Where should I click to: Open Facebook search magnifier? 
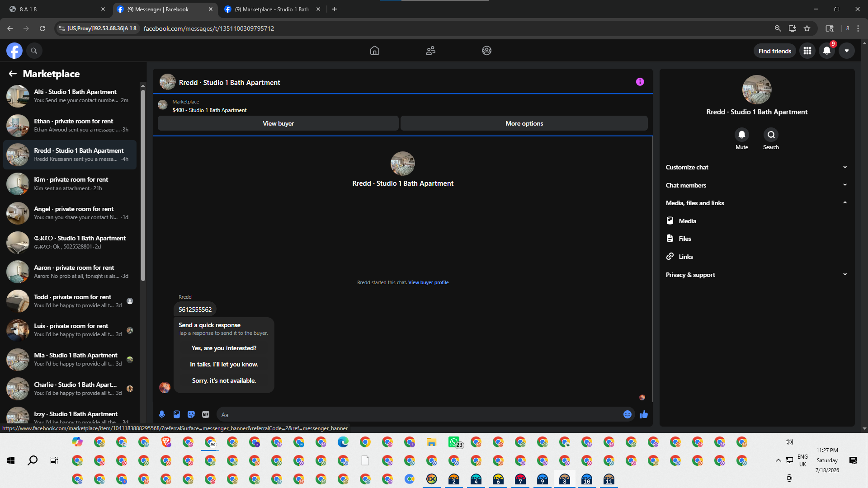(x=34, y=51)
